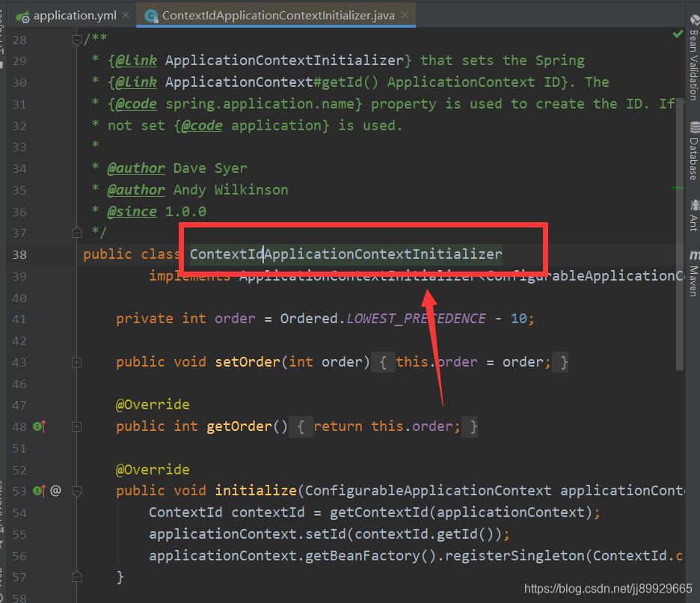Switch to the application.yml tab
The width and height of the screenshot is (700, 603).
pyautogui.click(x=67, y=16)
